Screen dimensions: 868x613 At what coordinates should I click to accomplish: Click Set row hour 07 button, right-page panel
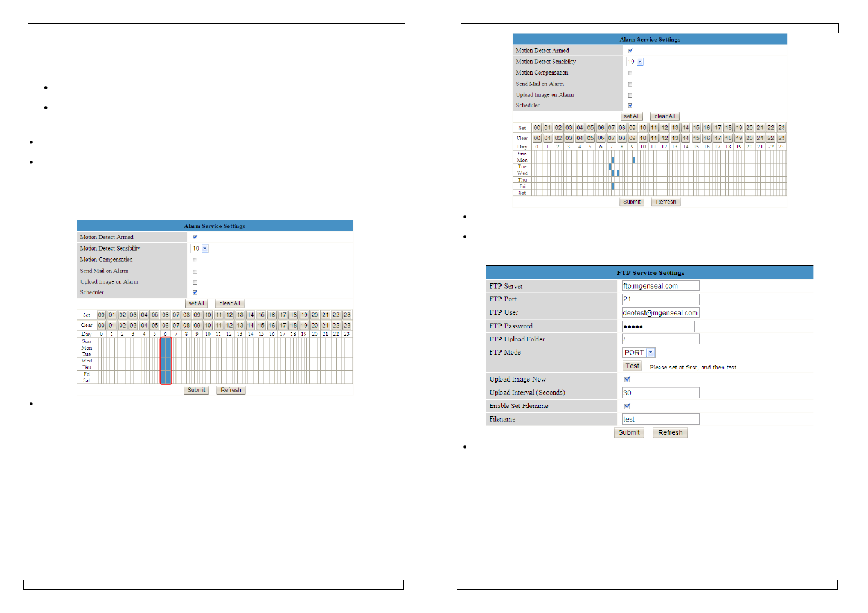point(612,128)
